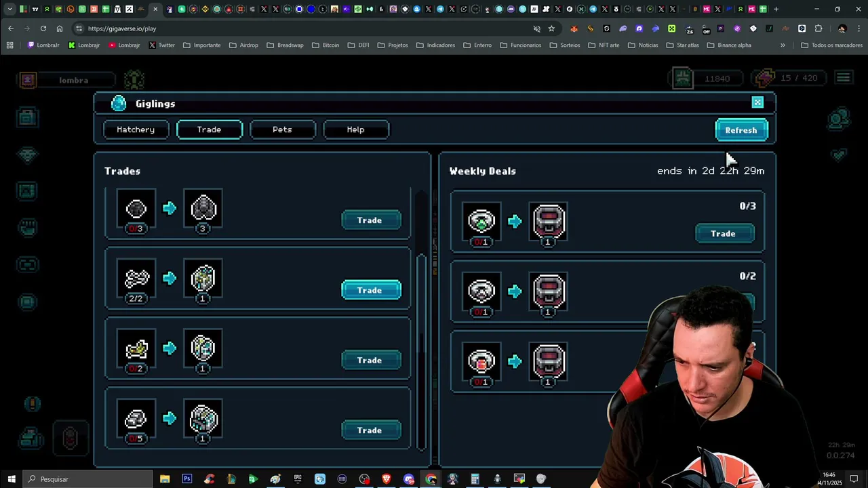Open the Help tab

point(355,129)
